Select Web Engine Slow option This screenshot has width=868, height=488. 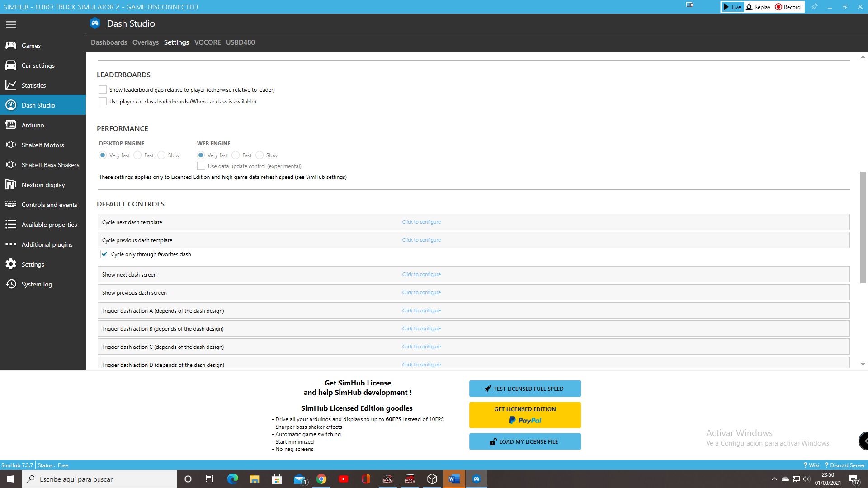pyautogui.click(x=259, y=155)
